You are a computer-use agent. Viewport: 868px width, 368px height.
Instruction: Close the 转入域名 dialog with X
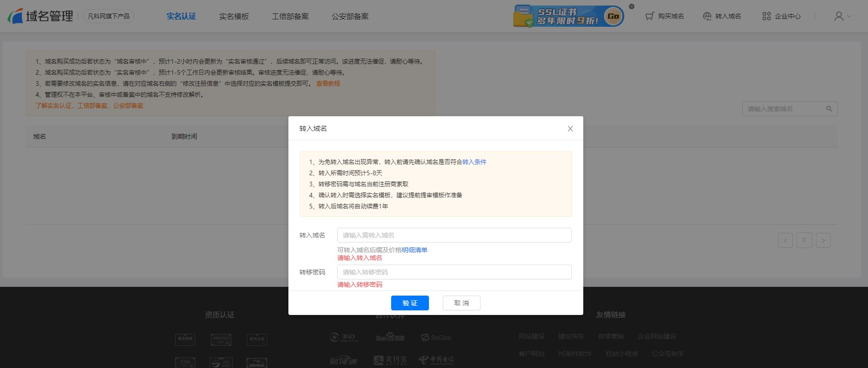tap(570, 129)
